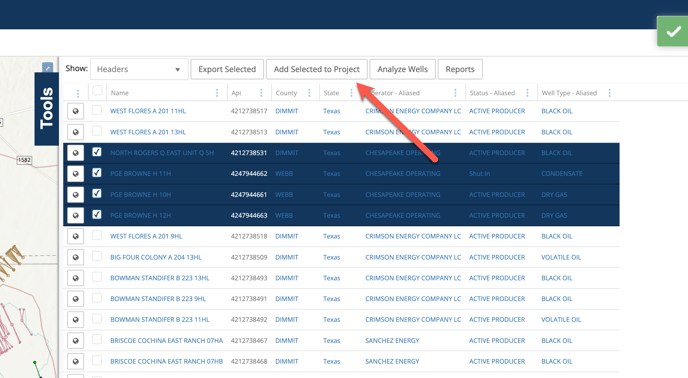Sort by the State column header
The image size is (688, 378).
[331, 93]
